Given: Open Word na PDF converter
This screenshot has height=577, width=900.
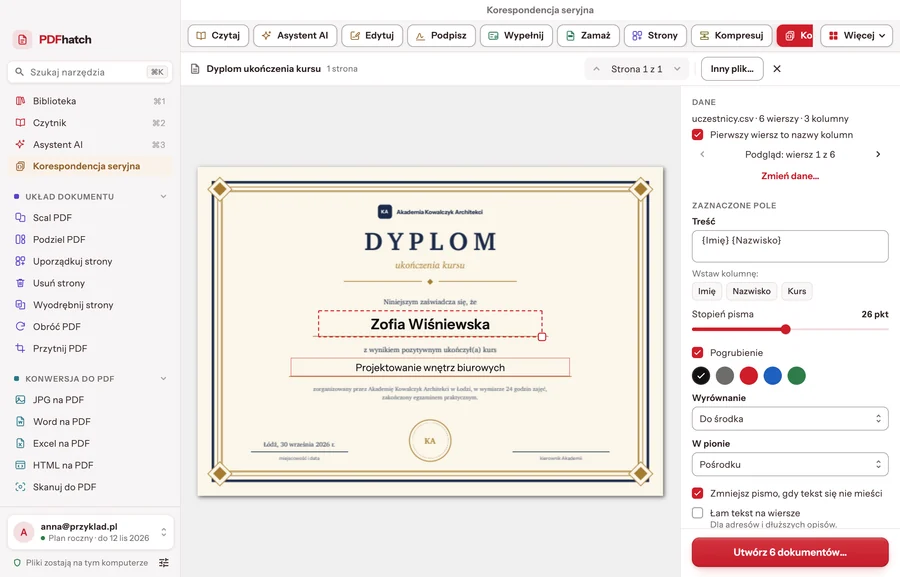Looking at the screenshot, I should tap(90, 422).
